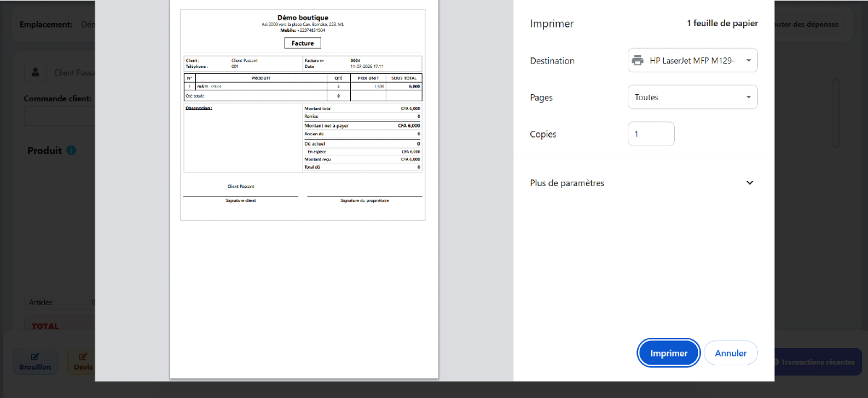Click the invoice print preview page
Screen dimensions: 868x398
(304, 189)
